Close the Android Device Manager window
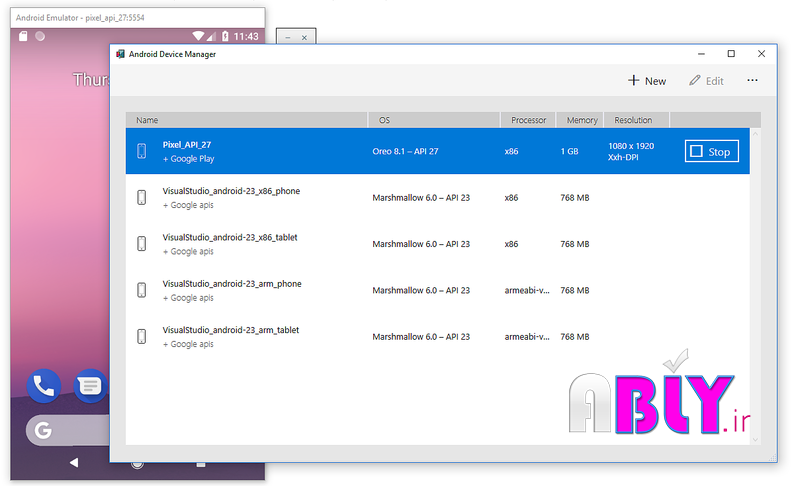 tap(761, 54)
